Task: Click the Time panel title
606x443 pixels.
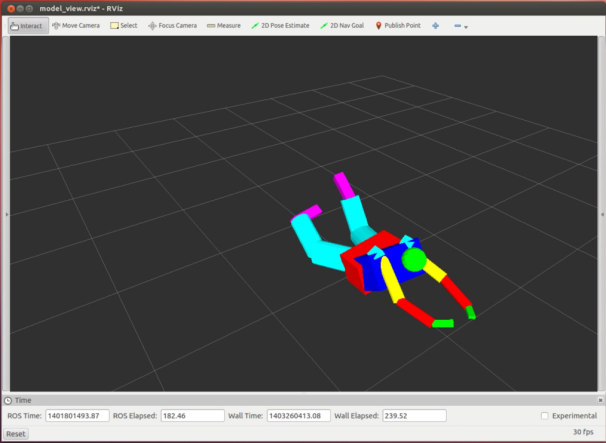Action: pos(23,400)
